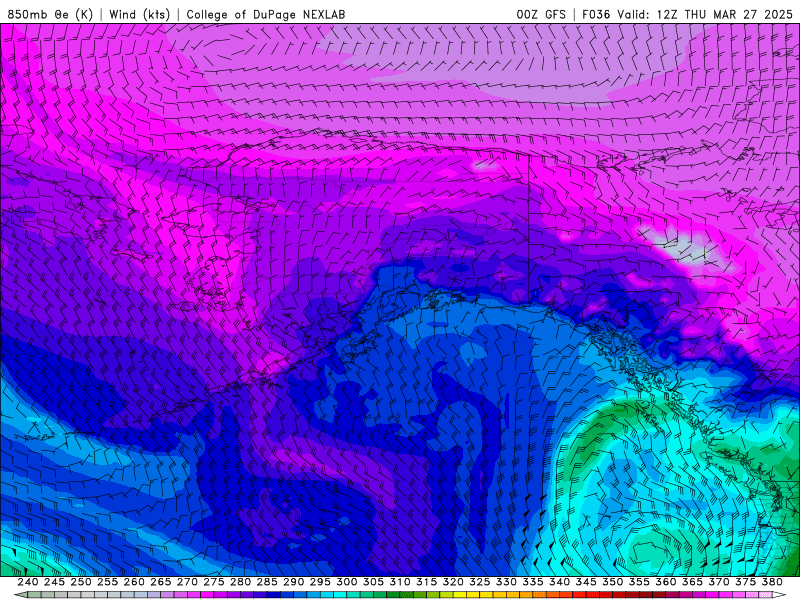
Task: Click the 255 value on the color scale
Action: [107, 582]
